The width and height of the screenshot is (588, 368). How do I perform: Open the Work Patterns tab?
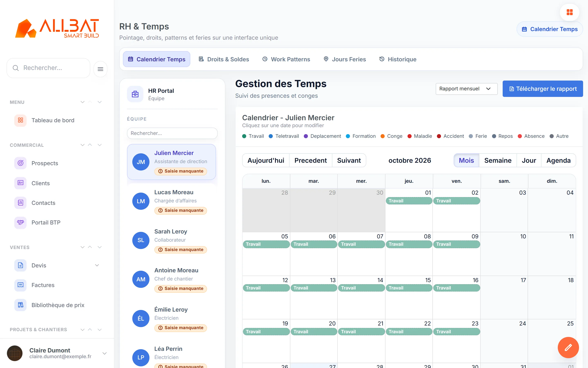pos(286,59)
